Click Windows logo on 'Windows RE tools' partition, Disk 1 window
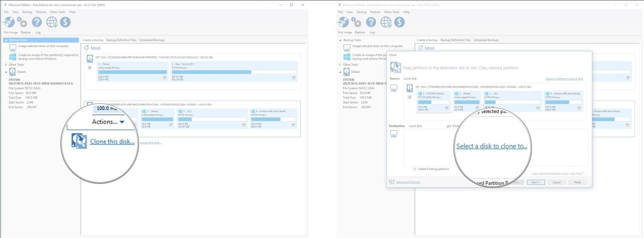Image resolution: width=644 pixels, height=238 pixels. point(253,111)
